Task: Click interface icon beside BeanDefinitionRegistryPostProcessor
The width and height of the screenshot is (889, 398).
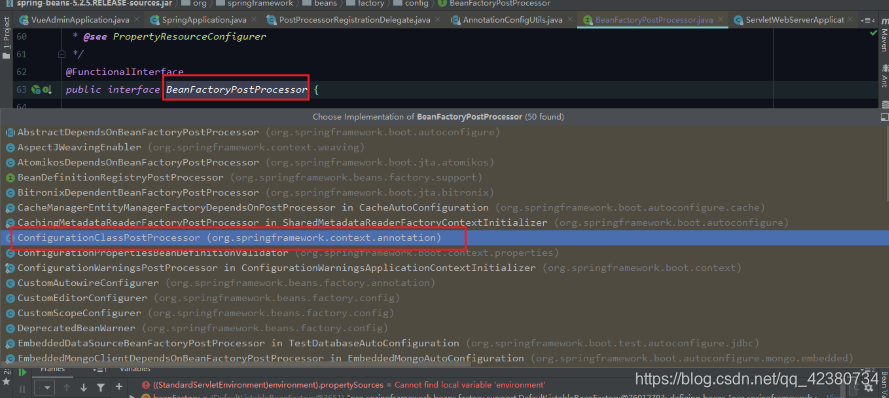Action: [x=10, y=177]
